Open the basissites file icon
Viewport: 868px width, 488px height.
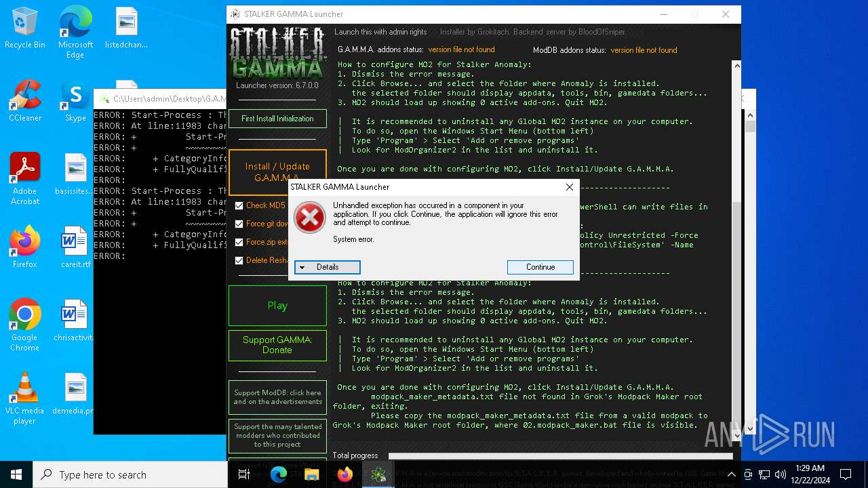click(75, 174)
